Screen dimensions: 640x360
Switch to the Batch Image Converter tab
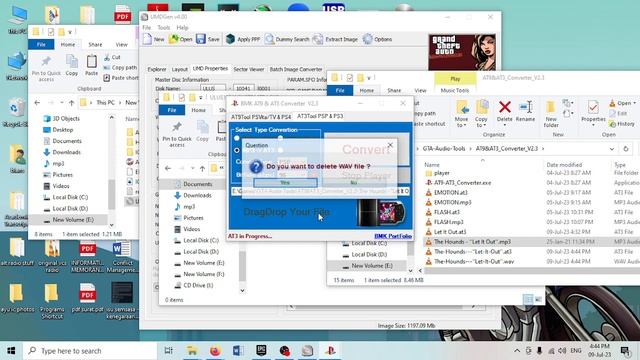pyautogui.click(x=296, y=69)
